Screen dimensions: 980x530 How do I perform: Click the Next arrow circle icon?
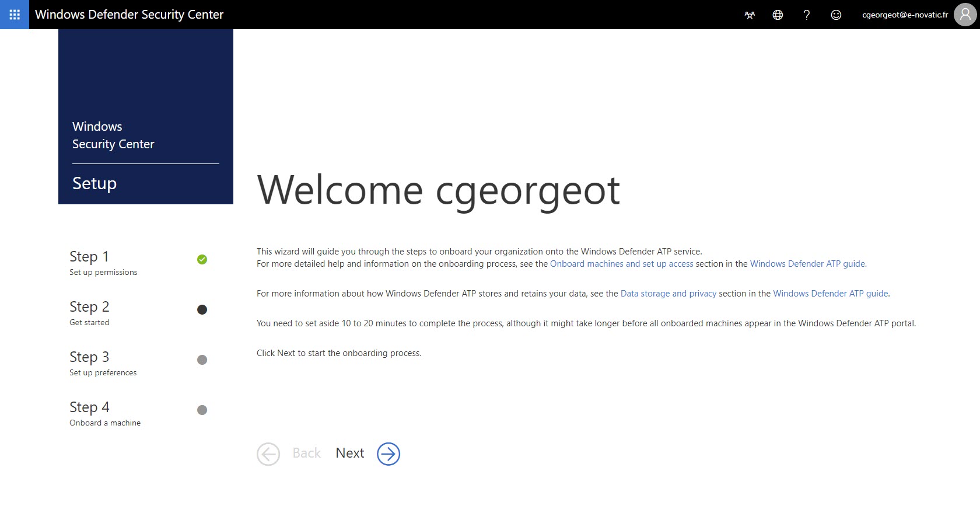388,454
